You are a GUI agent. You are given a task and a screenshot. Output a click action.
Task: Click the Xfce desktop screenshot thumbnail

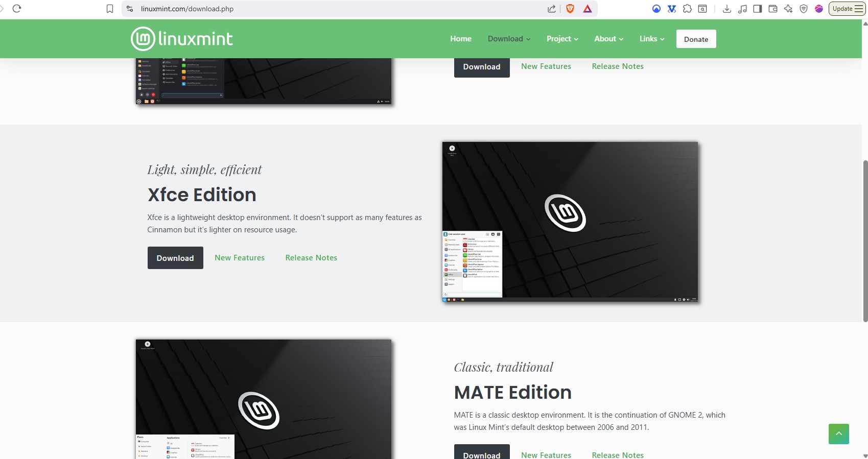tap(570, 222)
